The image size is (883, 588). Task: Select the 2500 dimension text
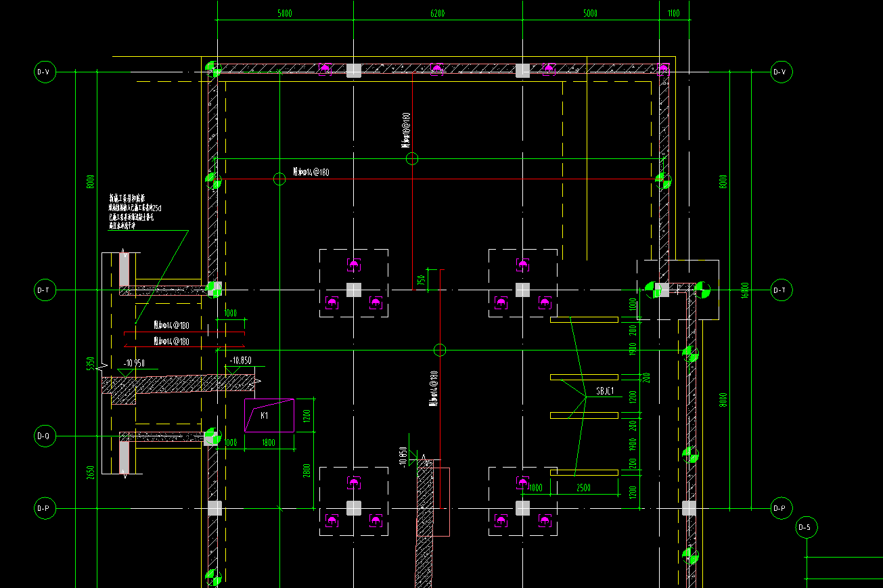click(583, 487)
